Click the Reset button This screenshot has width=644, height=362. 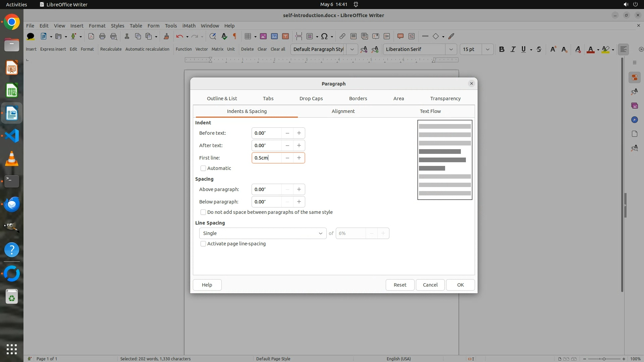pos(400,285)
